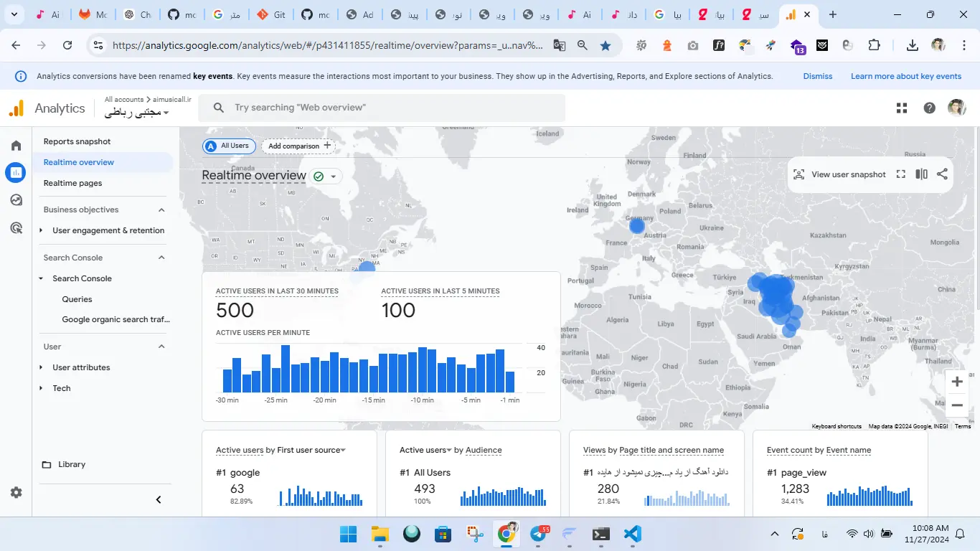Collapse the Analytics navigation panel
Viewport: 980px width, 551px height.
[x=159, y=500]
